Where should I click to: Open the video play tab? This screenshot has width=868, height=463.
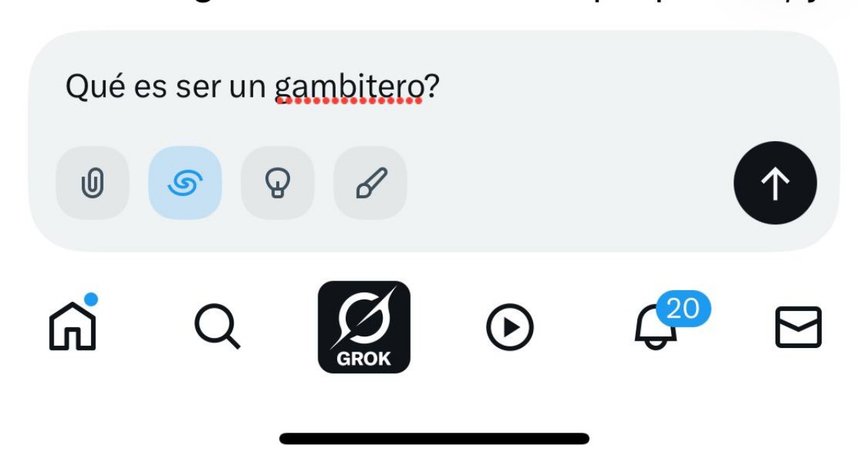(x=510, y=328)
